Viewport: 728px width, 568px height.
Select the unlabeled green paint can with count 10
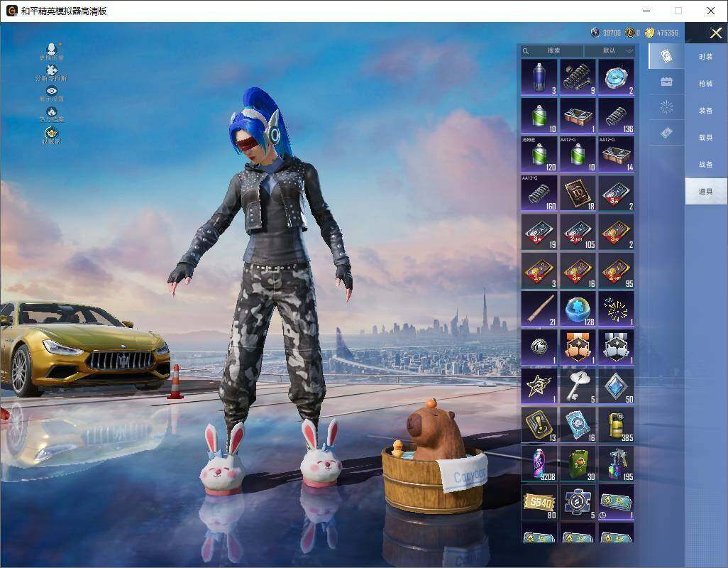click(539, 116)
